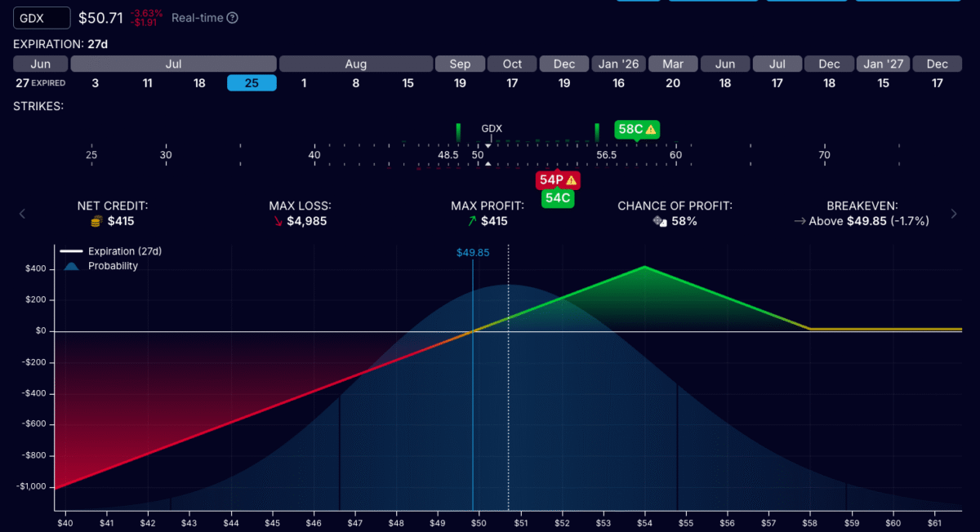Click the 58C marker on strike slider
980x532 pixels.
coord(630,129)
